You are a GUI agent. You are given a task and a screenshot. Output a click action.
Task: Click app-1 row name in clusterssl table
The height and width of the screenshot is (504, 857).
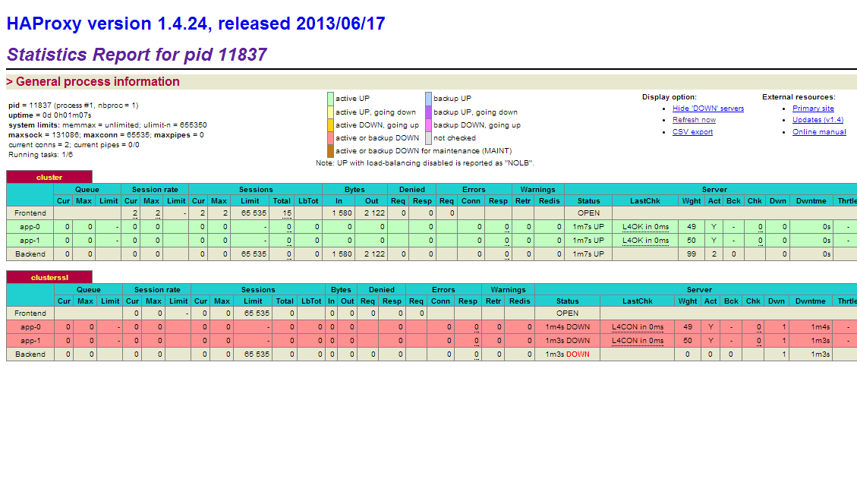tap(30, 341)
